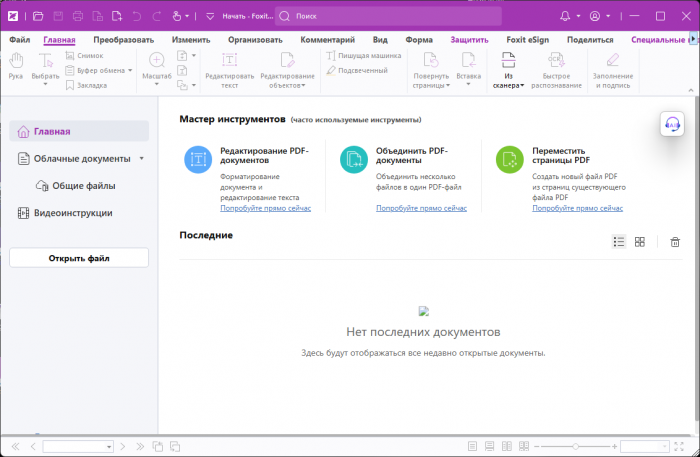The height and width of the screenshot is (457, 700).
Task: Select the Hand (Рука) tool
Action: pyautogui.click(x=15, y=66)
